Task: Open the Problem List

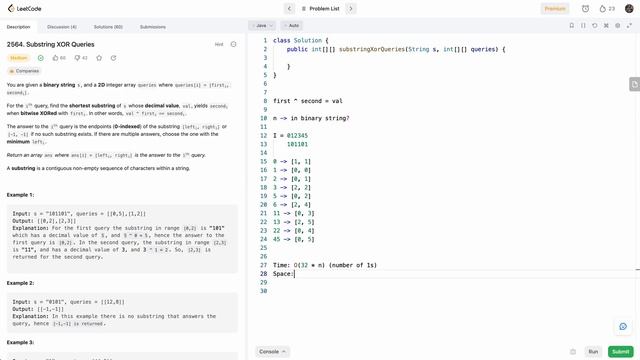Action: [x=320, y=9]
